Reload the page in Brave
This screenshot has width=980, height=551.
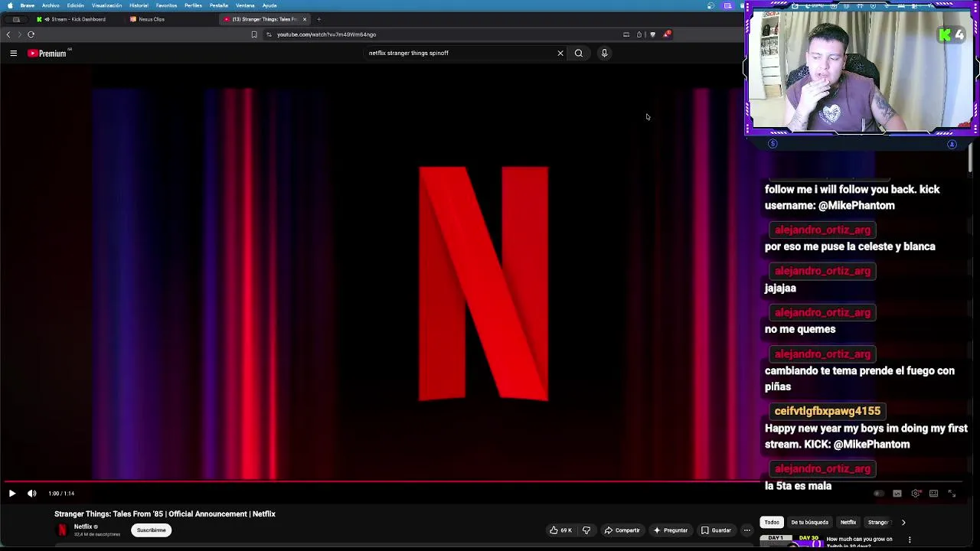tap(31, 34)
